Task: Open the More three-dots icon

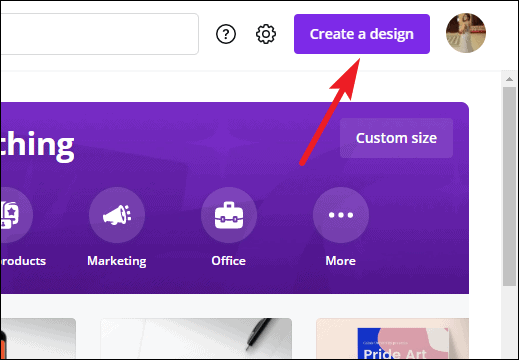Action: click(341, 215)
